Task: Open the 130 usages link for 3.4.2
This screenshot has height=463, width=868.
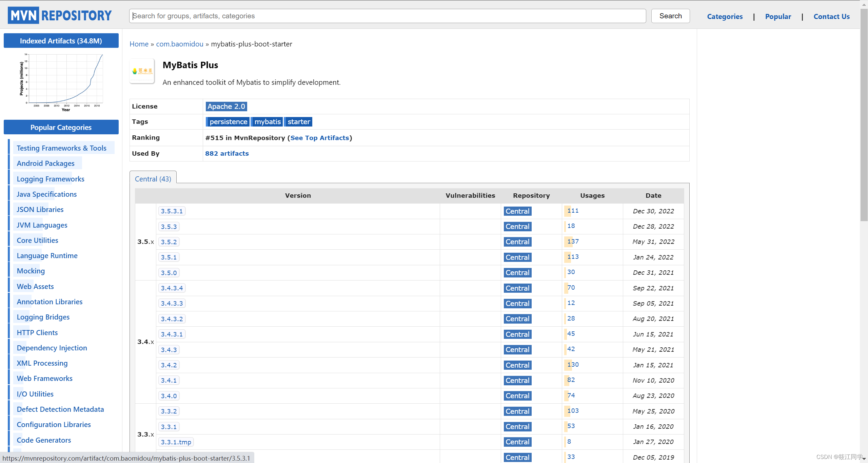Action: pos(573,365)
